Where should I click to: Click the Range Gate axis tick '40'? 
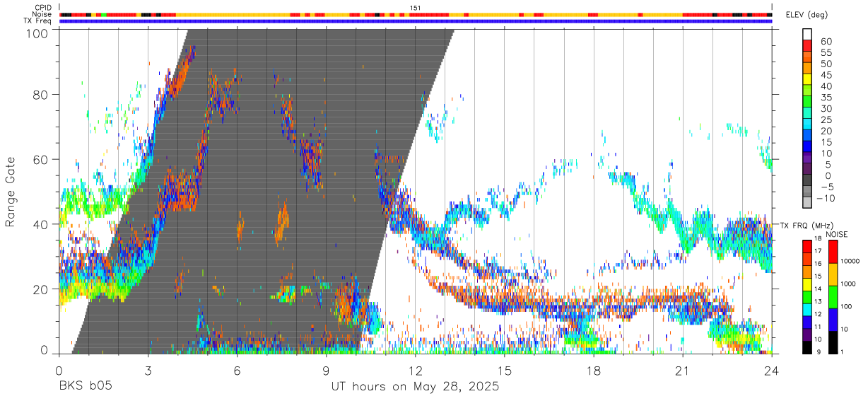tap(42, 224)
